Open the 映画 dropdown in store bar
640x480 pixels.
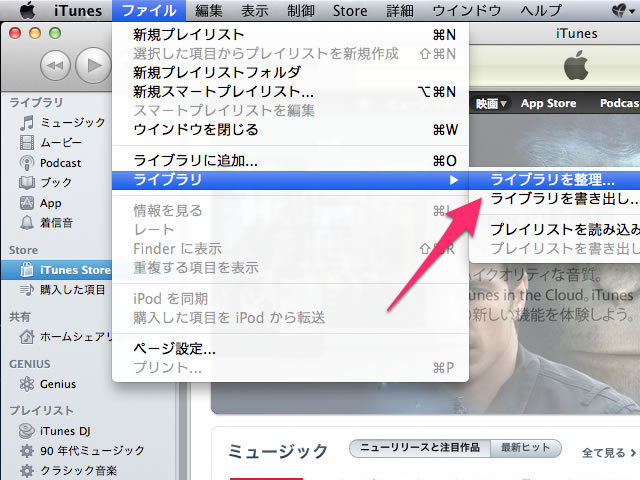[491, 104]
